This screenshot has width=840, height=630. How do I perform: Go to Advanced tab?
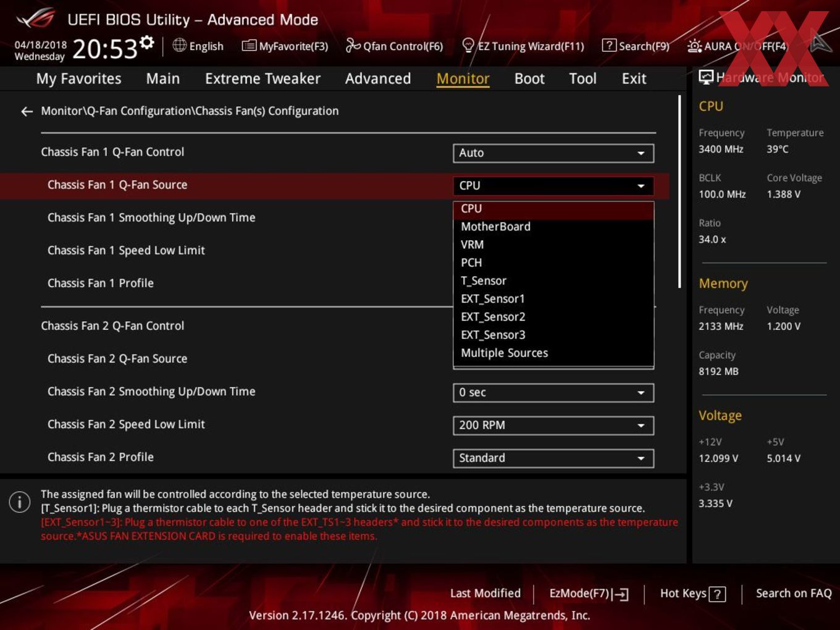[378, 79]
